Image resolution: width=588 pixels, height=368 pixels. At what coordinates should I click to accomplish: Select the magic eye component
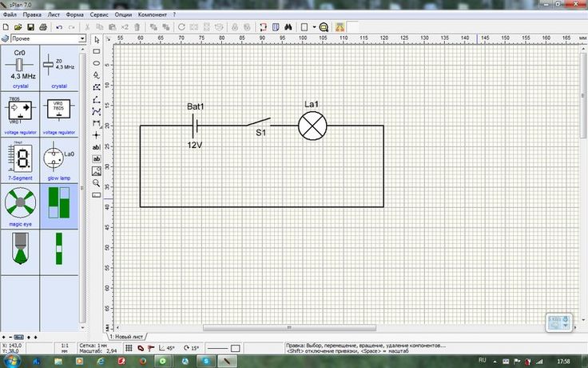click(x=20, y=206)
